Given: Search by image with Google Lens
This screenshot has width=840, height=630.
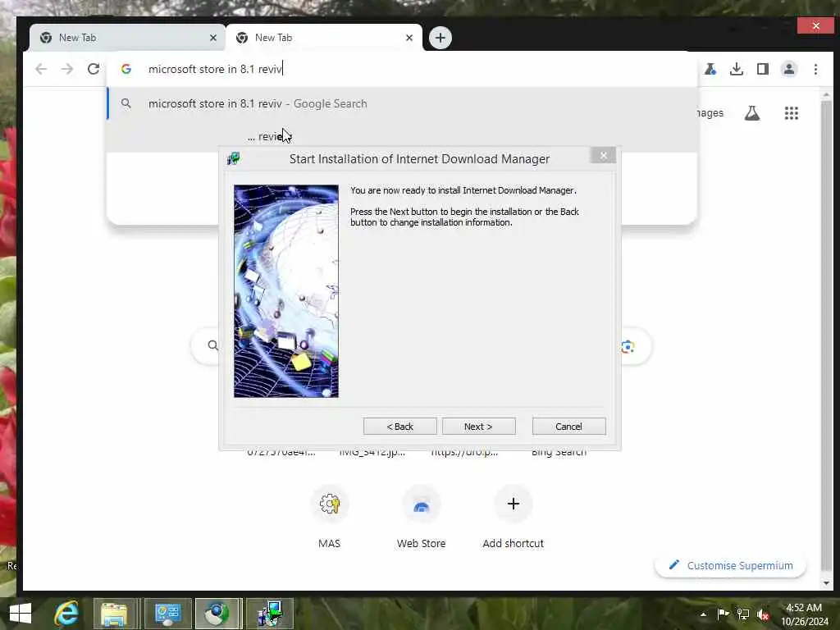Looking at the screenshot, I should pos(628,347).
